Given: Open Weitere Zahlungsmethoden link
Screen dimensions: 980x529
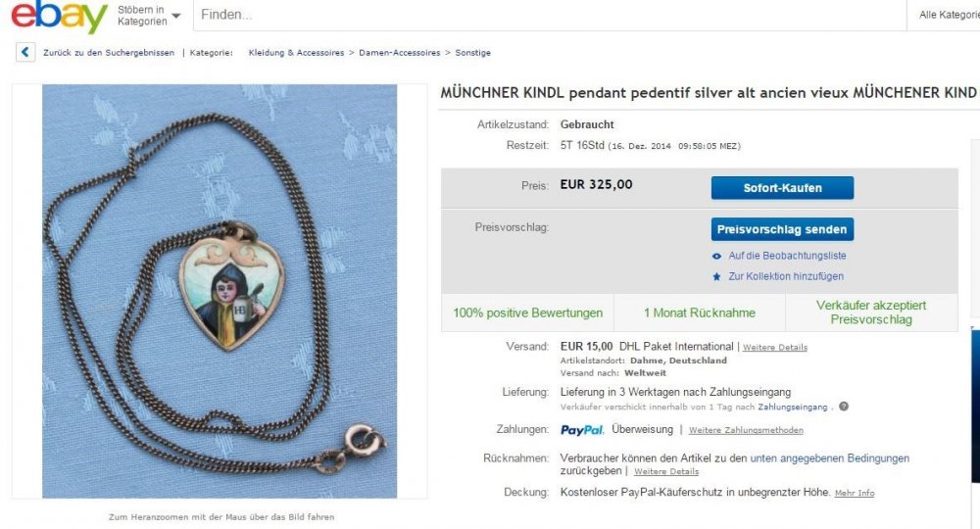Looking at the screenshot, I should click(746, 430).
